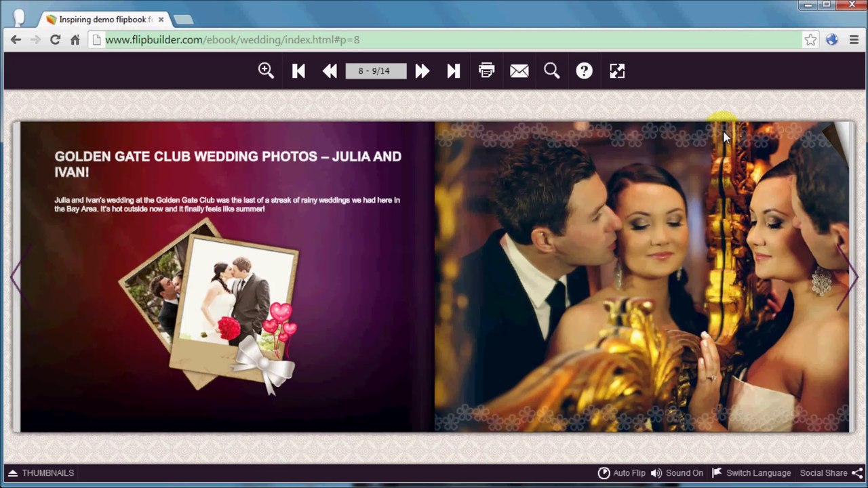Flip to the next page
This screenshot has width=868, height=488.
click(422, 70)
